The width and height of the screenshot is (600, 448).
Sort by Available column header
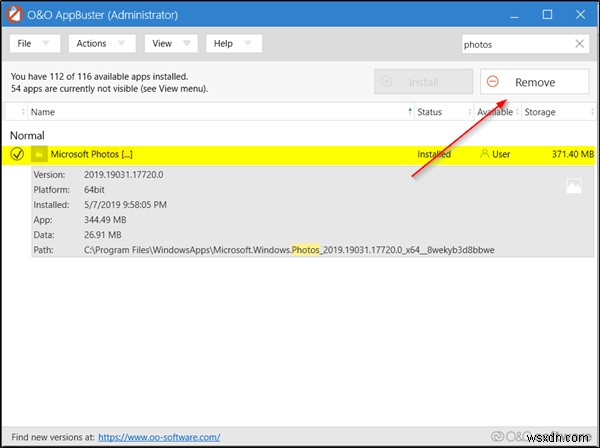pyautogui.click(x=497, y=112)
